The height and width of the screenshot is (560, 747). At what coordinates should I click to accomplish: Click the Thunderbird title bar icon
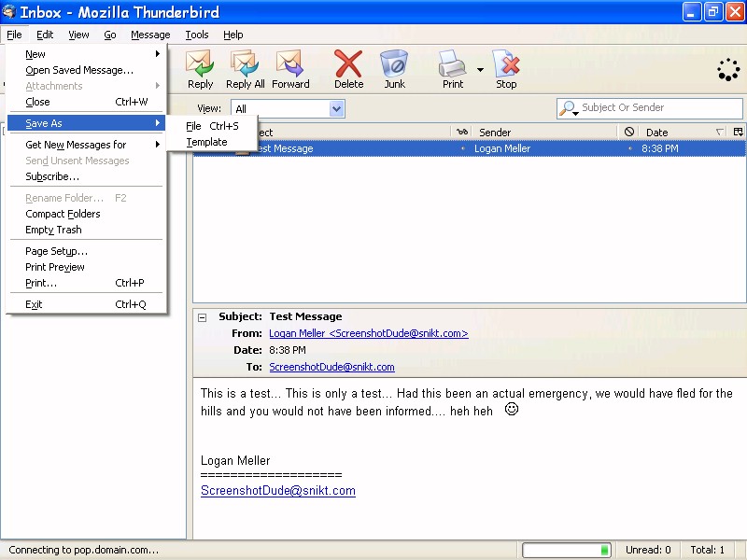[8, 11]
